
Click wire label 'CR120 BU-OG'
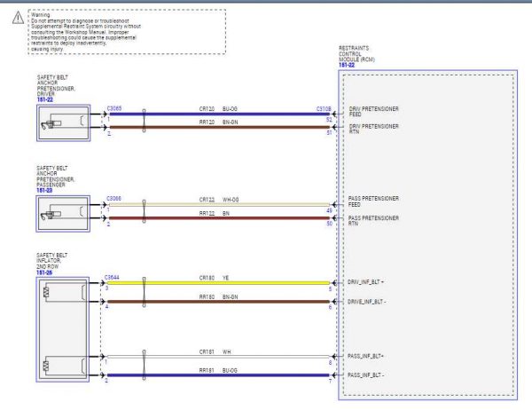pyautogui.click(x=218, y=109)
